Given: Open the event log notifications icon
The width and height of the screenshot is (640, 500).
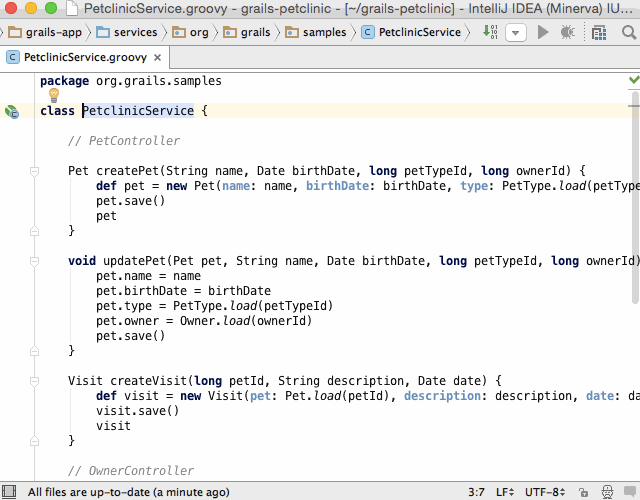Looking at the screenshot, I should coord(630,491).
